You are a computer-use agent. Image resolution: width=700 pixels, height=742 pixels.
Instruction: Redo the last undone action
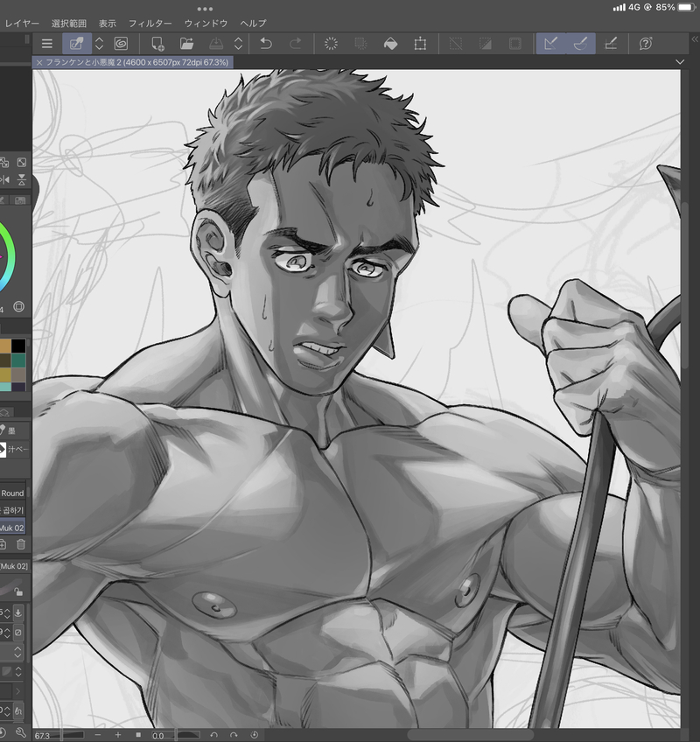[x=296, y=44]
